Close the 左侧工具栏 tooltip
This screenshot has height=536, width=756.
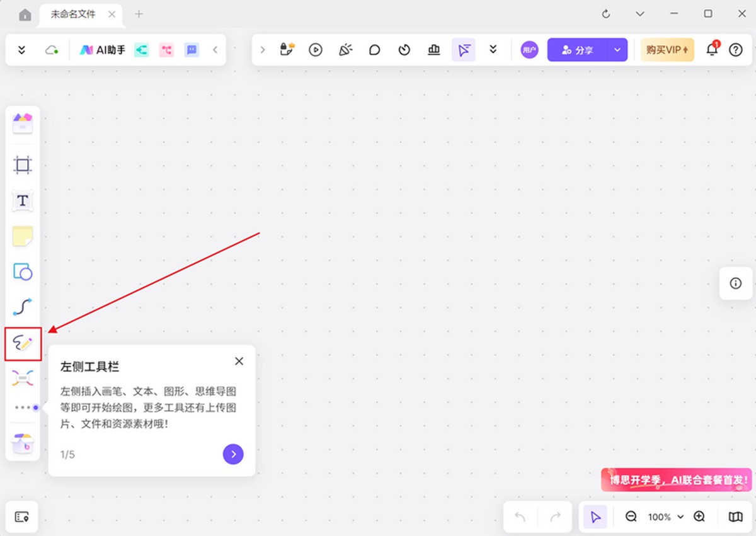point(239,361)
